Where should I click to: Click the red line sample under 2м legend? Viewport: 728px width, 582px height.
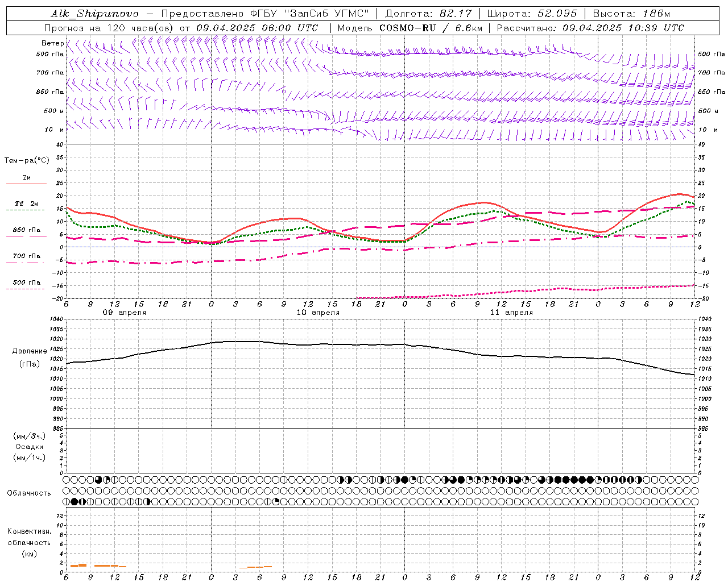[26, 184]
